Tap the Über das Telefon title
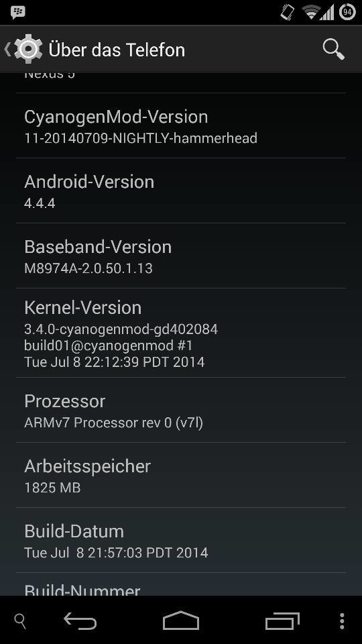This screenshot has width=362, height=644. tap(117, 50)
